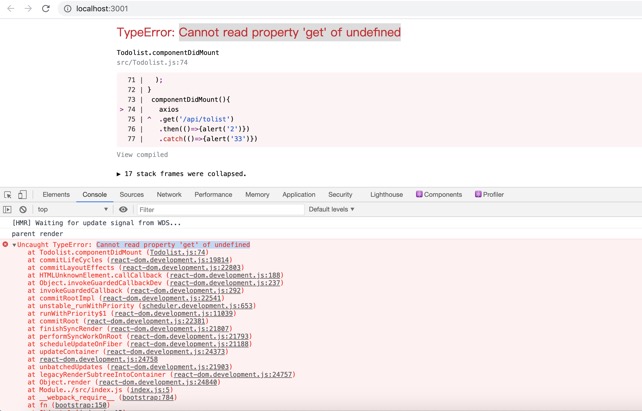642x411 pixels.
Task: Toggle the device toolbar icon
Action: point(23,195)
